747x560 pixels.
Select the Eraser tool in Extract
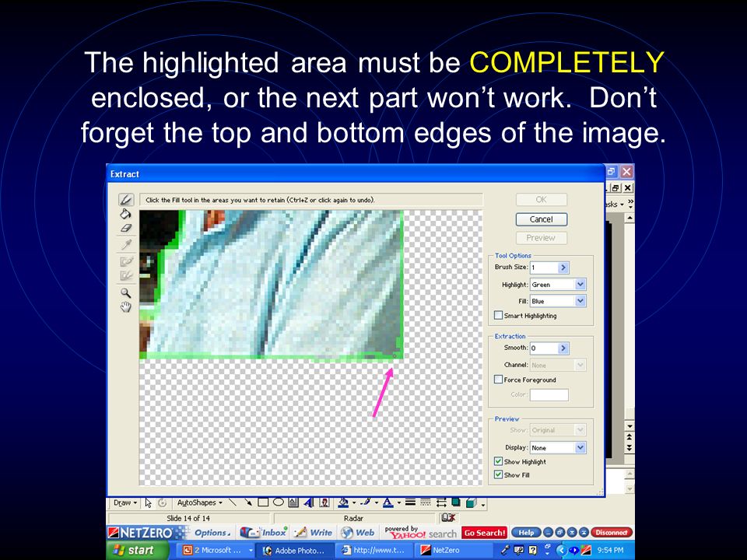coord(126,228)
